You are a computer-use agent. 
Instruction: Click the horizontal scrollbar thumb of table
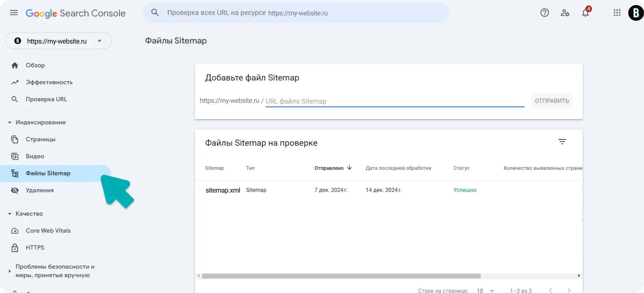[x=341, y=276]
